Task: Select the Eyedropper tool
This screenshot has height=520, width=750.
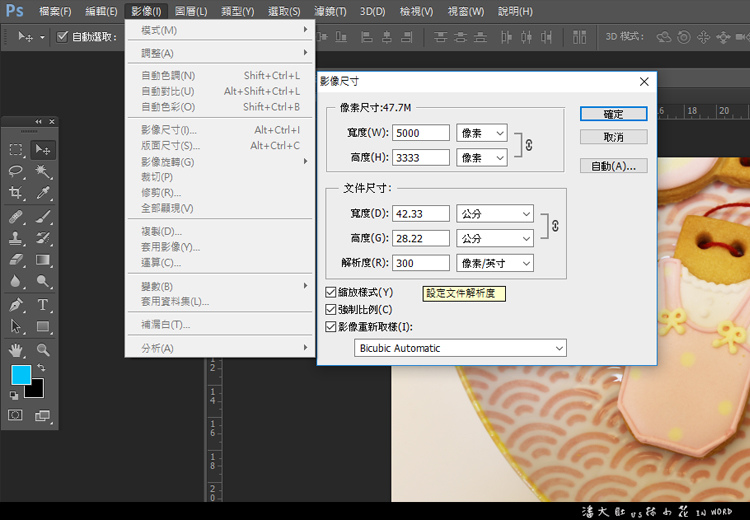Action: [x=43, y=192]
